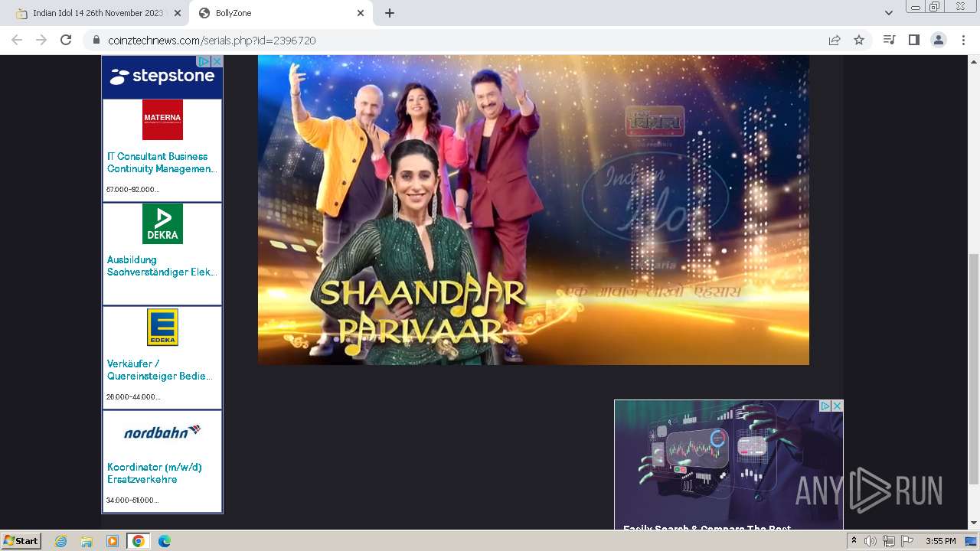Viewport: 980px width, 551px height.
Task: Open Microsoft Edge taskbar icon
Action: [x=165, y=541]
